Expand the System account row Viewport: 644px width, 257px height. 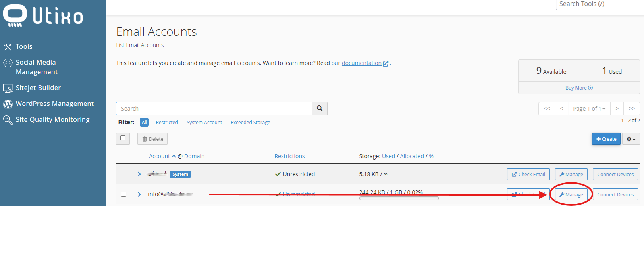(139, 174)
